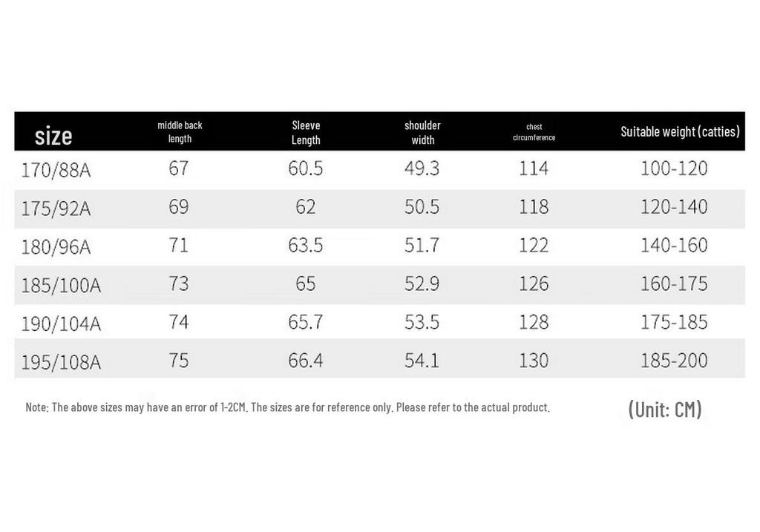This screenshot has height=532, width=760.
Task: Select chest circumference value 122
Action: point(534,245)
